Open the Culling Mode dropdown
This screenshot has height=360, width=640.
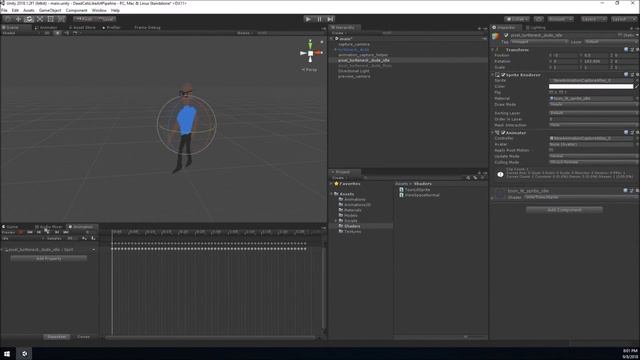[594, 162]
